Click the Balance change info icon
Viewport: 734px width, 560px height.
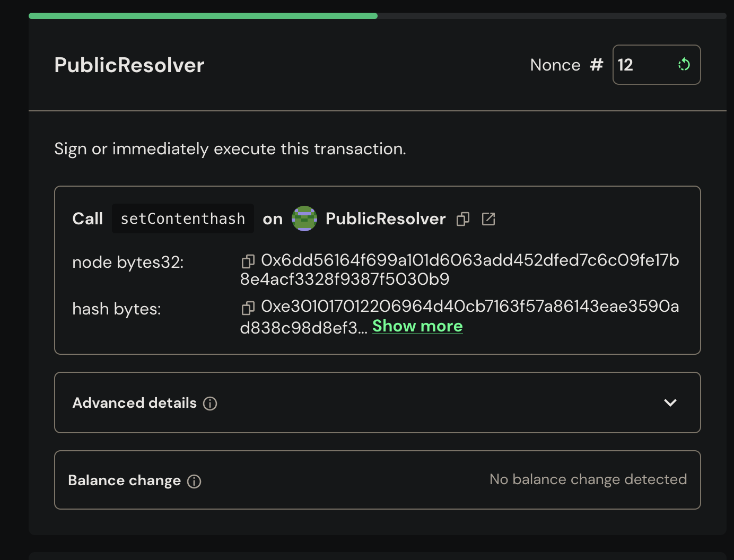(x=194, y=482)
